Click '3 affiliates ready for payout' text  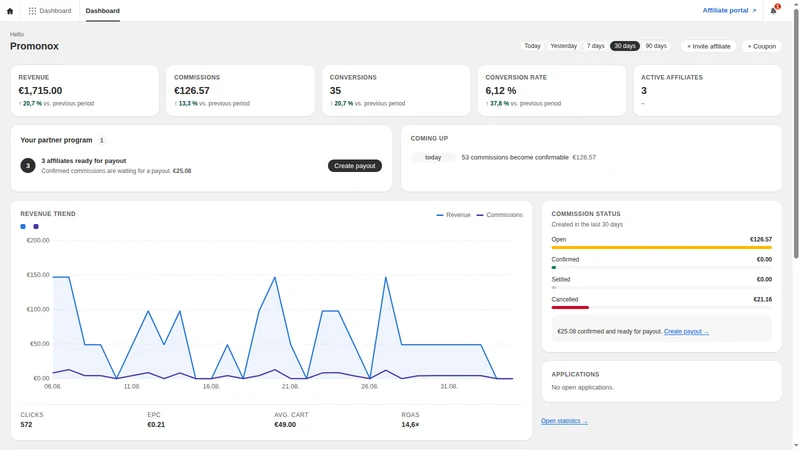tap(84, 161)
